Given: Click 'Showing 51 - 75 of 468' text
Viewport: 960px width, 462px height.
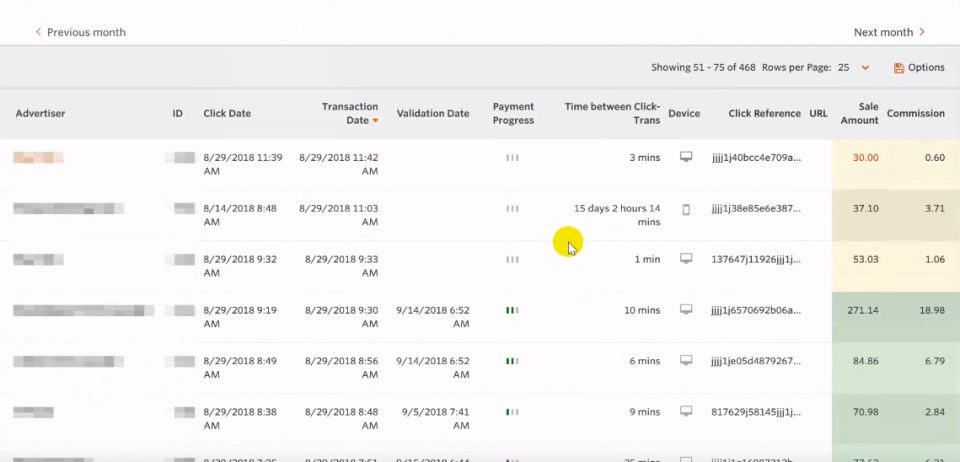Looking at the screenshot, I should pyautogui.click(x=703, y=67).
